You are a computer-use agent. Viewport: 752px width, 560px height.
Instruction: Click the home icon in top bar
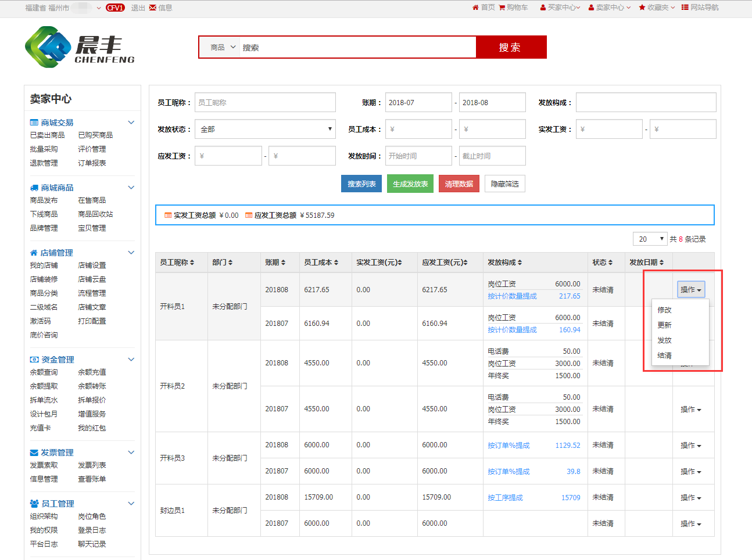475,8
